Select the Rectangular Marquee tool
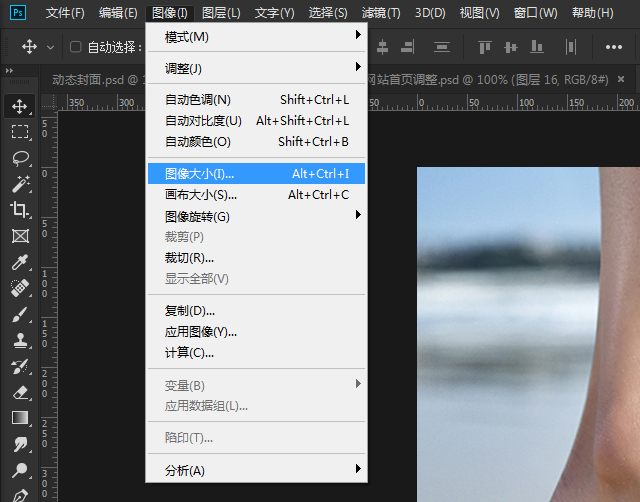Screen dimensions: 640x502 (20, 132)
